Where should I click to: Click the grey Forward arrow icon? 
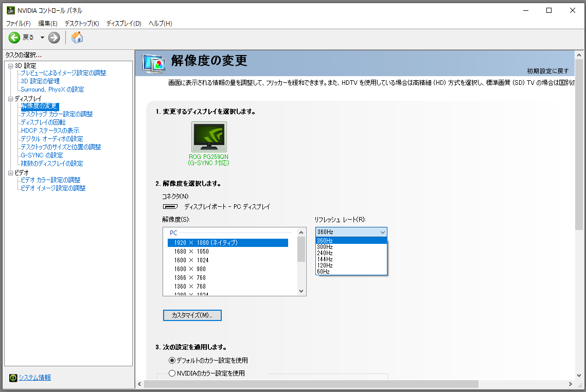pos(54,38)
